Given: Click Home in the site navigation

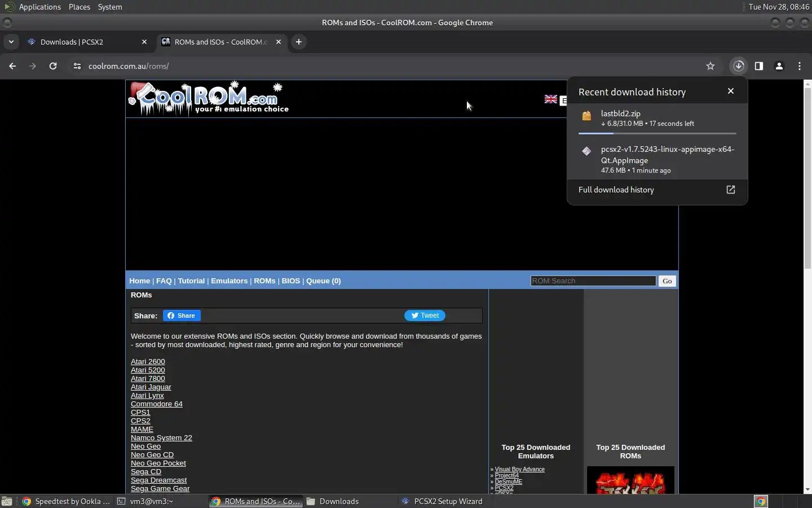Looking at the screenshot, I should coord(139,281).
